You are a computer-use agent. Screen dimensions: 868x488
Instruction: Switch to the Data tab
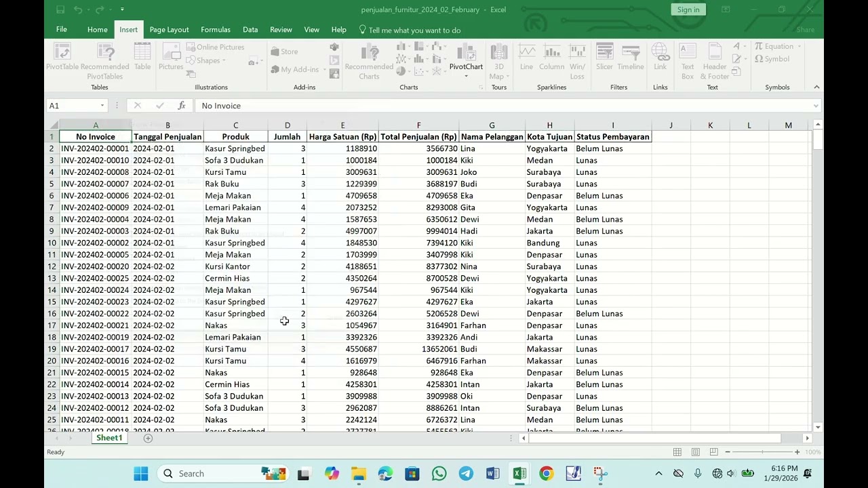coord(250,30)
